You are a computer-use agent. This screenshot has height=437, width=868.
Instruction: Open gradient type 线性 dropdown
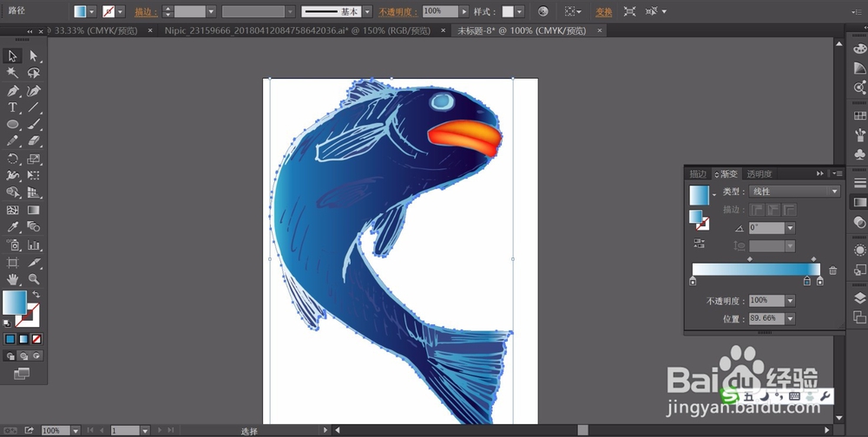point(794,192)
